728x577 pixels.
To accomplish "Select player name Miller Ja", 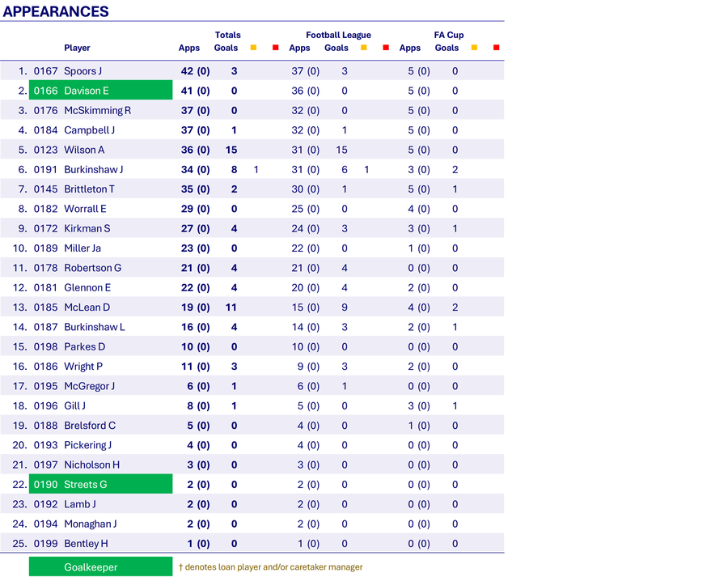I will [x=83, y=248].
